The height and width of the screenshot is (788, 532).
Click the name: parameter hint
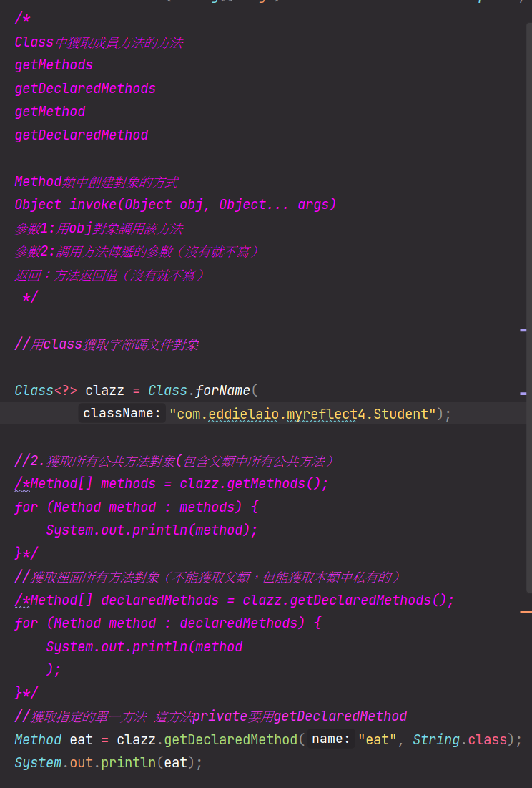coord(331,739)
